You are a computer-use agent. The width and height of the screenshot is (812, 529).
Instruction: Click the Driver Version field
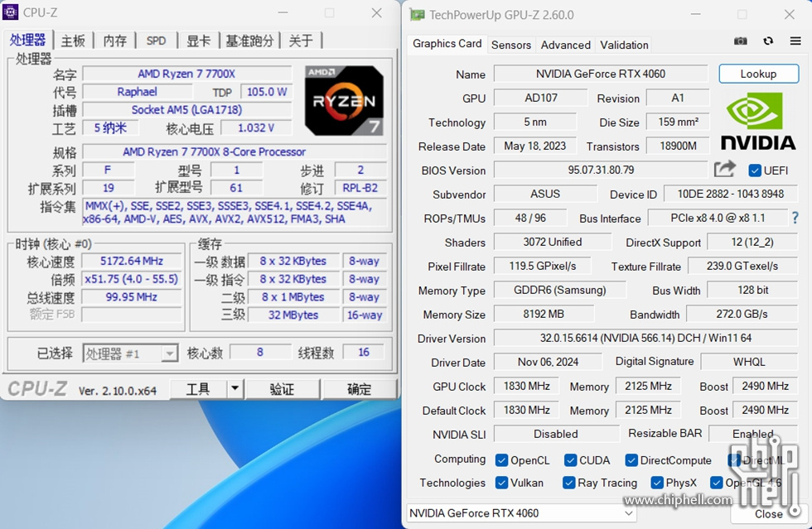[x=645, y=338]
